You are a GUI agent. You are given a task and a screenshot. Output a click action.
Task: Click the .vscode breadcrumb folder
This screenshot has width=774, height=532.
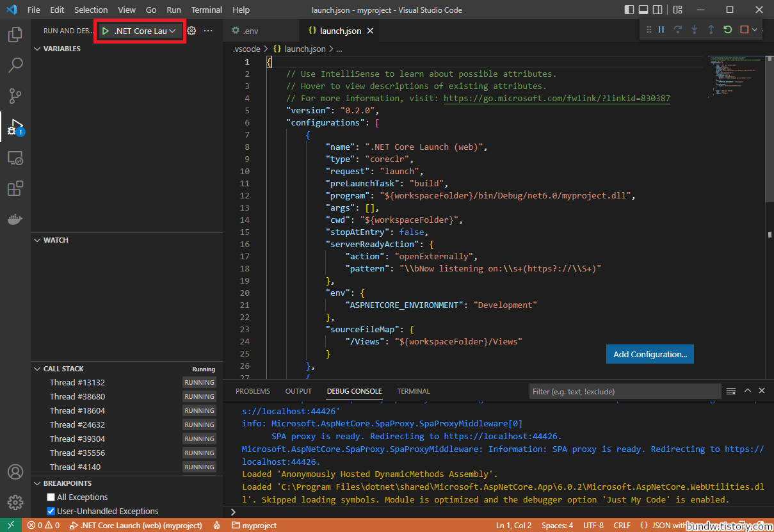(x=246, y=49)
